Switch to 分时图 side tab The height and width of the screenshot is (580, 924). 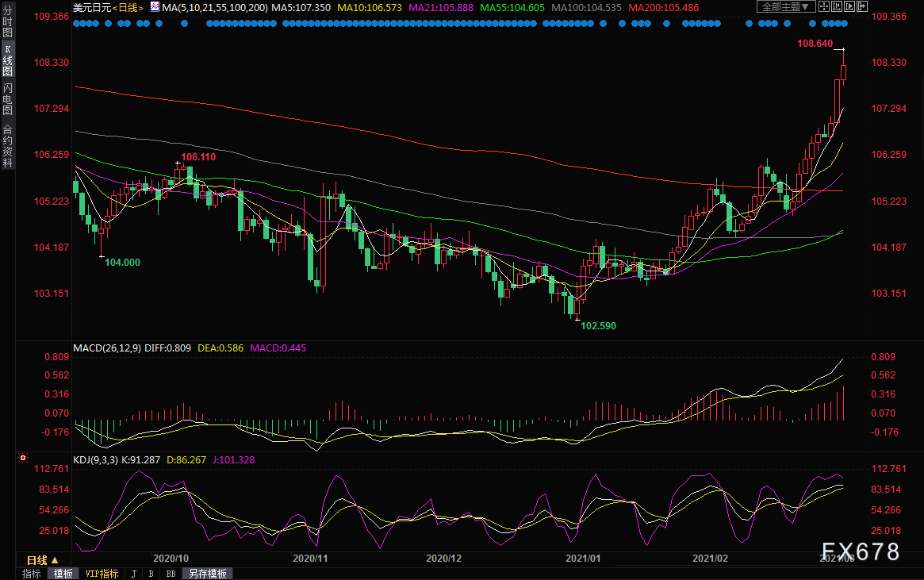point(8,21)
